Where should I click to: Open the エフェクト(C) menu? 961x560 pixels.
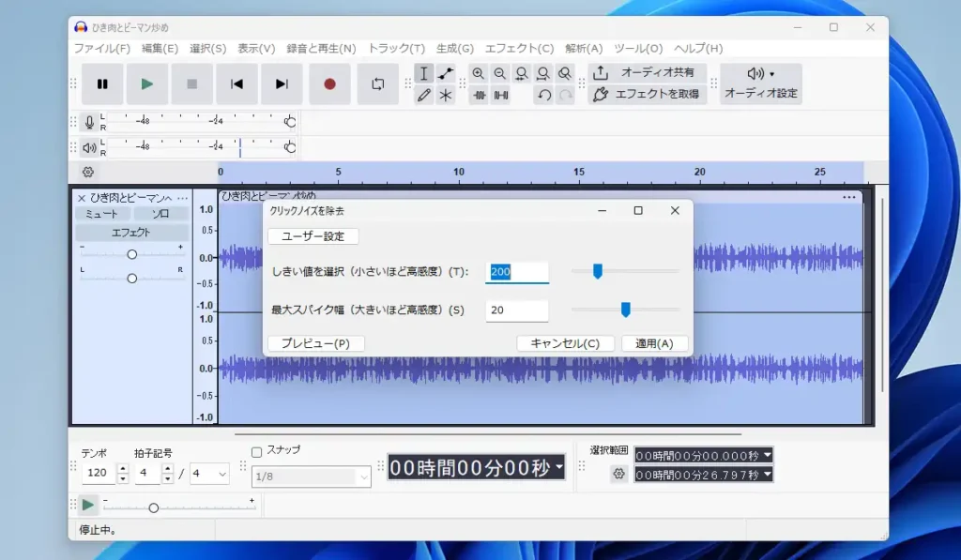(519, 49)
